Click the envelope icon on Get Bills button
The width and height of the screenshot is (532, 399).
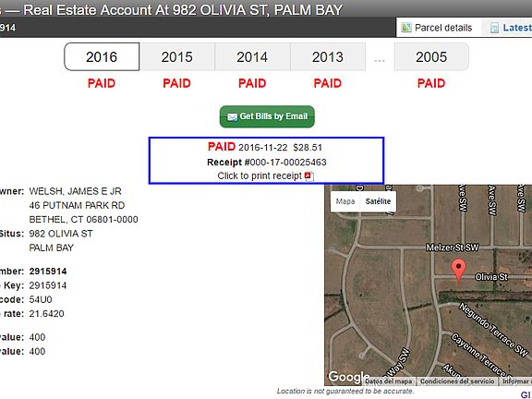pyautogui.click(x=232, y=117)
